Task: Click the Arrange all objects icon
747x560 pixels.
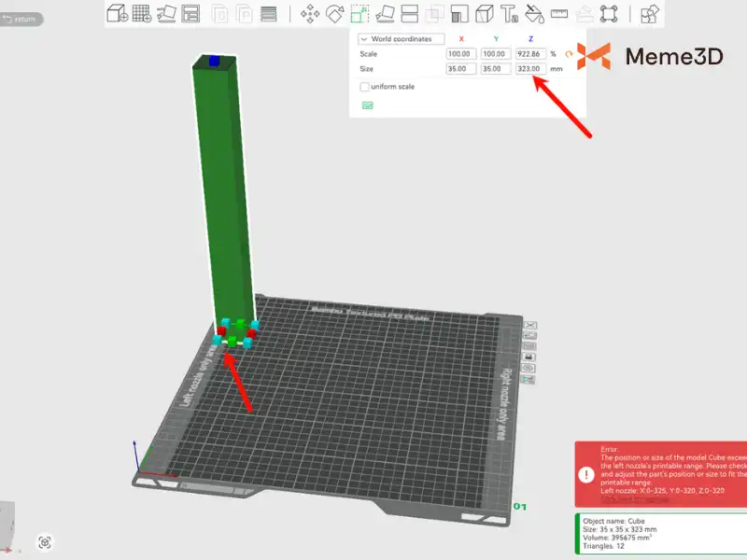Action: pyautogui.click(x=191, y=13)
